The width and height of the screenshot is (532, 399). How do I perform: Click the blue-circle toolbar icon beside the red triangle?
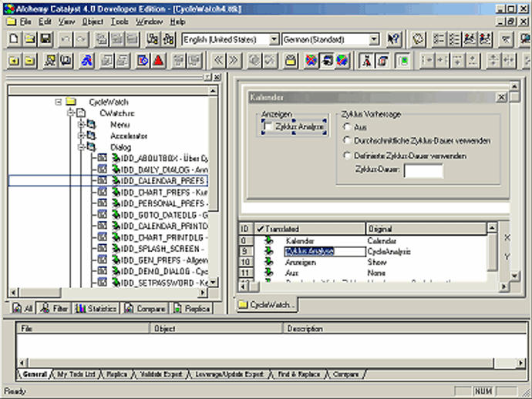(143, 61)
